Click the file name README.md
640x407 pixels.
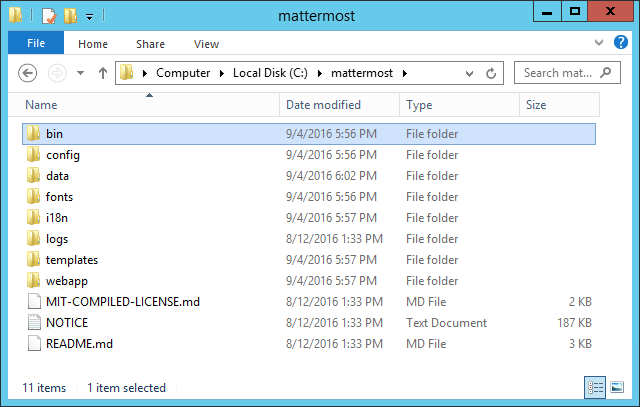(x=79, y=344)
